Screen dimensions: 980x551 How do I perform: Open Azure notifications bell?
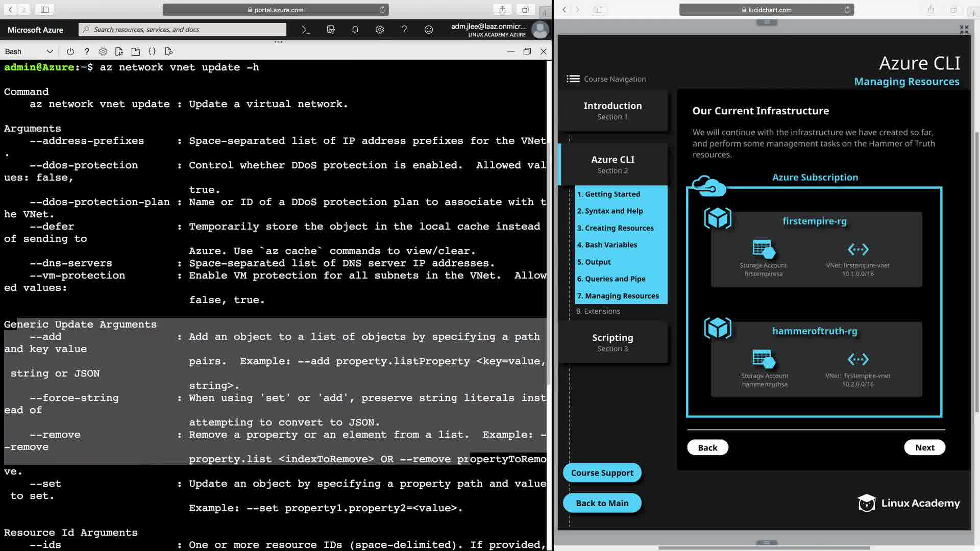click(x=355, y=30)
